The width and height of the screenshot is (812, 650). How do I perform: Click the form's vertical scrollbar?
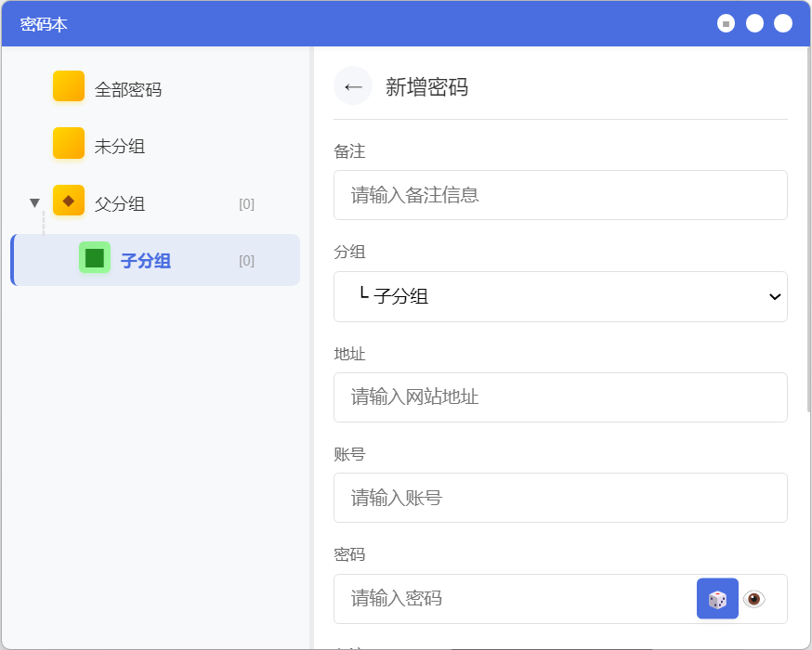point(808,232)
